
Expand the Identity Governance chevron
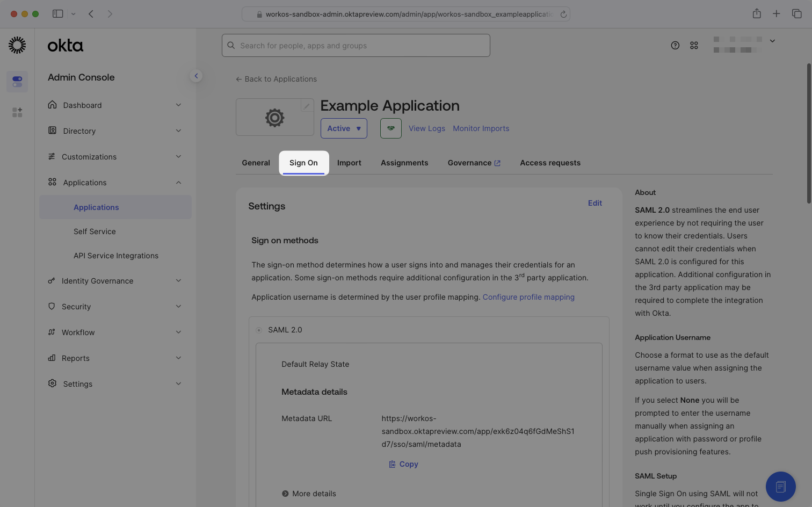[178, 280]
